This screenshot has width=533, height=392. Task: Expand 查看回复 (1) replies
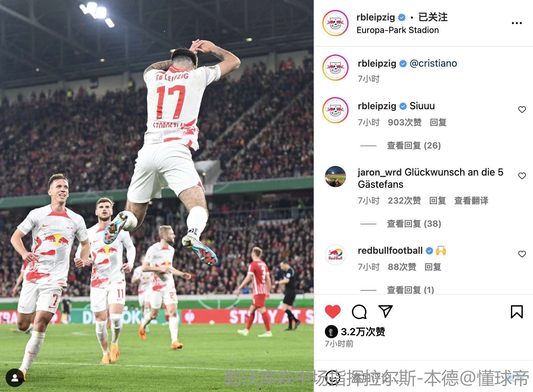click(x=410, y=290)
